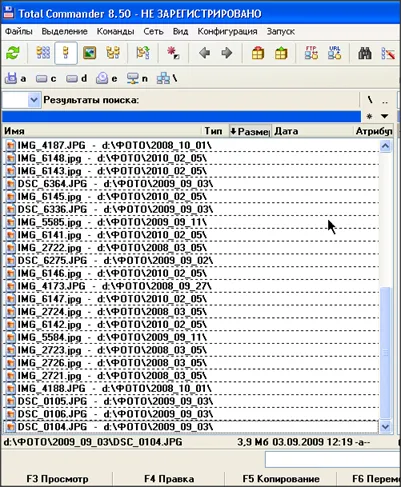This screenshot has height=487, width=401.
Task: Toggle Tree view toolbar icon
Action: click(x=113, y=53)
